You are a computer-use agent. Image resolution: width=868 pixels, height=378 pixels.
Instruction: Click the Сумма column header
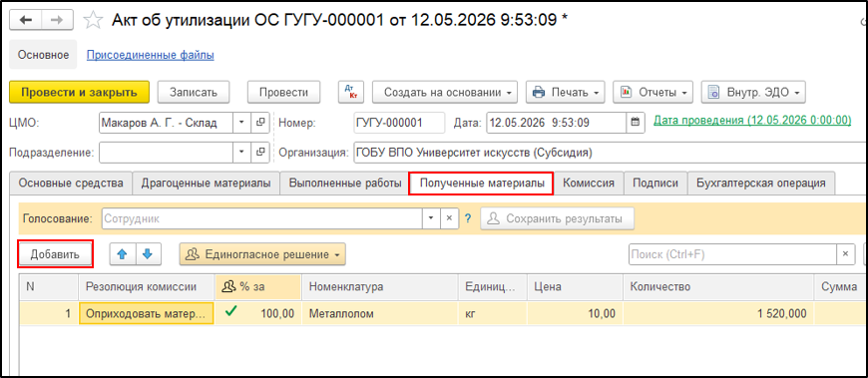tap(841, 287)
